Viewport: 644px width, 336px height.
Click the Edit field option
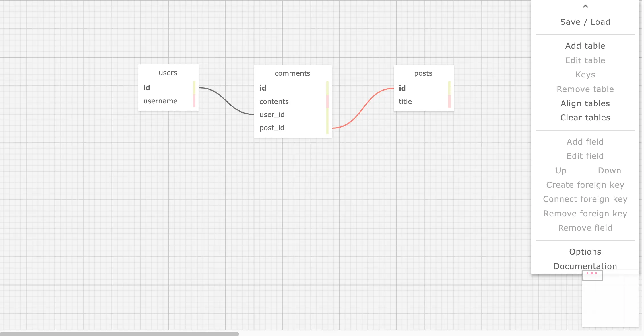point(585,156)
